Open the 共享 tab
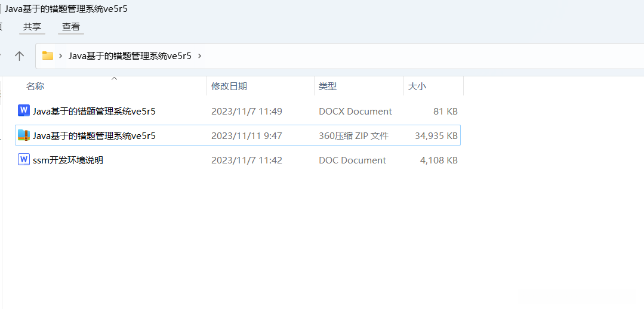644x309 pixels. [32, 27]
